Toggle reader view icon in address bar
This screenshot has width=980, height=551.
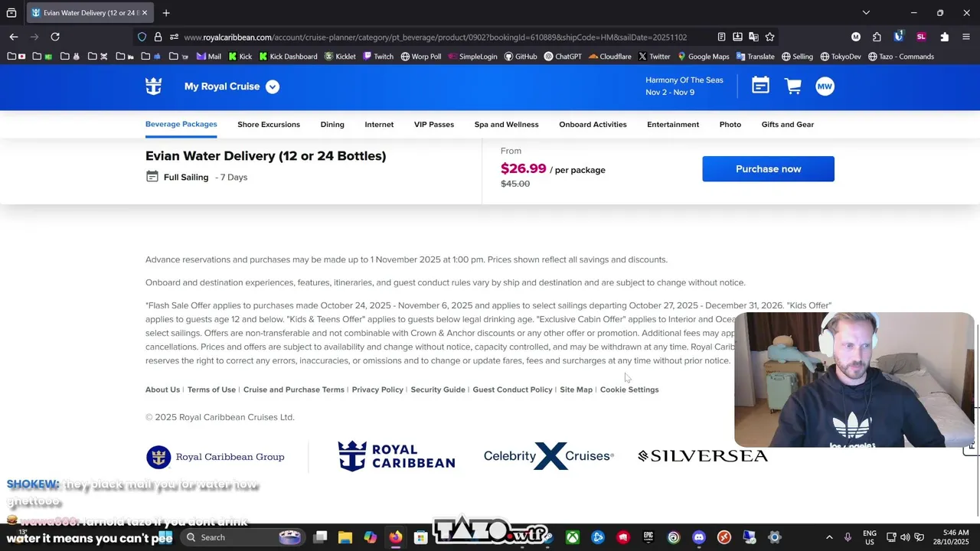pyautogui.click(x=721, y=37)
